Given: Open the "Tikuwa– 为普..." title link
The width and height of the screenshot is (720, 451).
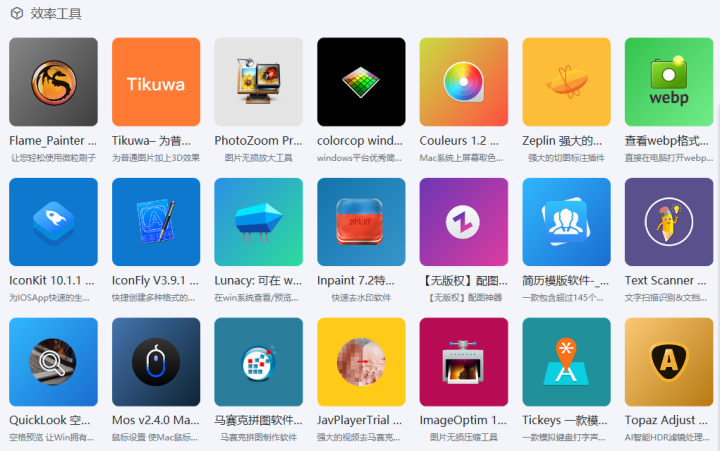Looking at the screenshot, I should pyautogui.click(x=151, y=141).
